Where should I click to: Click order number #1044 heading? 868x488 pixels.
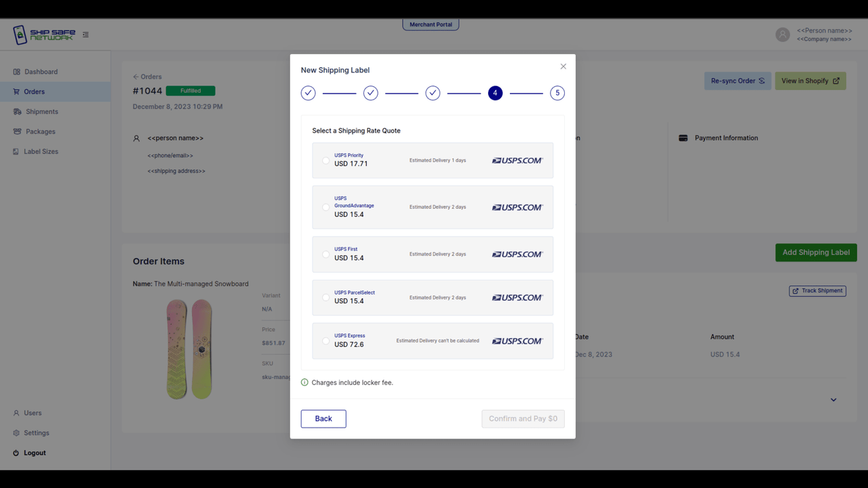pos(148,91)
